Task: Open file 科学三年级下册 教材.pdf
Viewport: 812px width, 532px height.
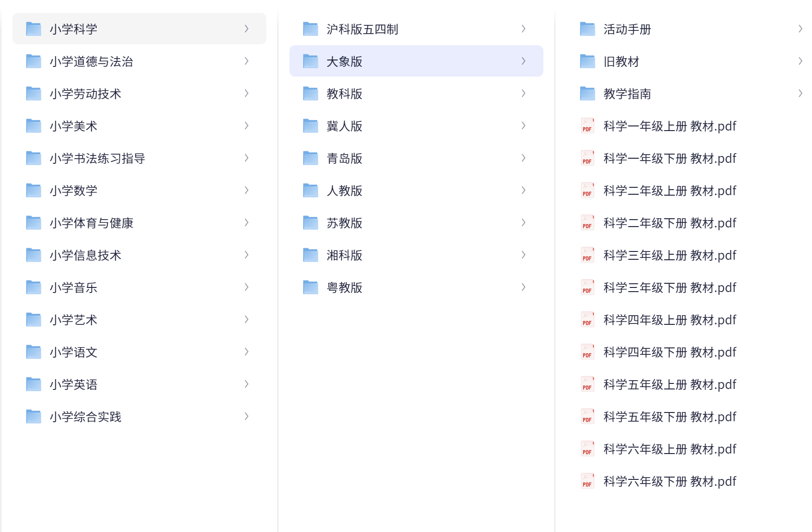Action: 669,287
